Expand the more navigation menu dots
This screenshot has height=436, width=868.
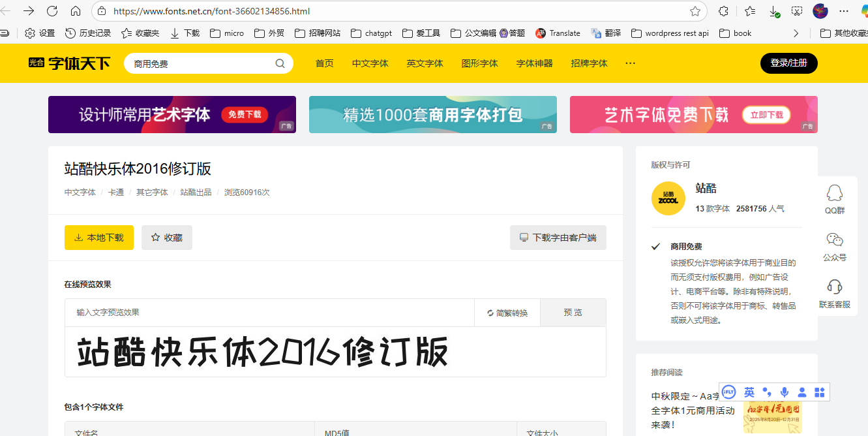pos(630,63)
